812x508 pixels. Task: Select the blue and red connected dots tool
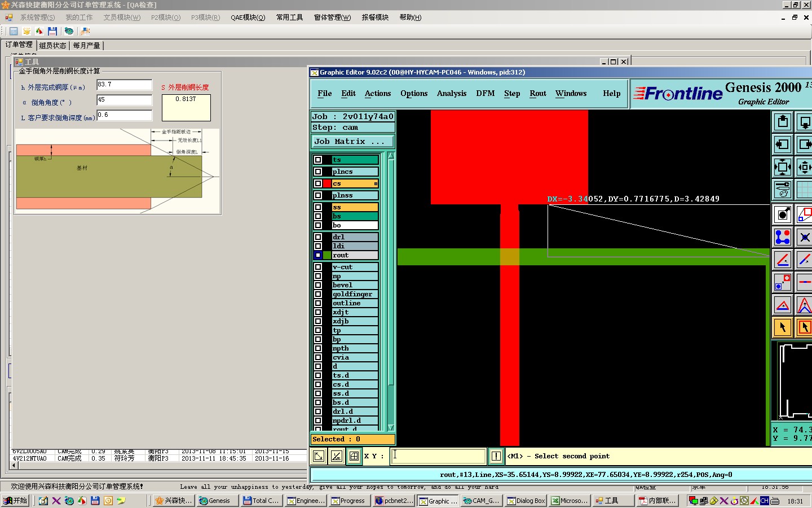point(782,237)
